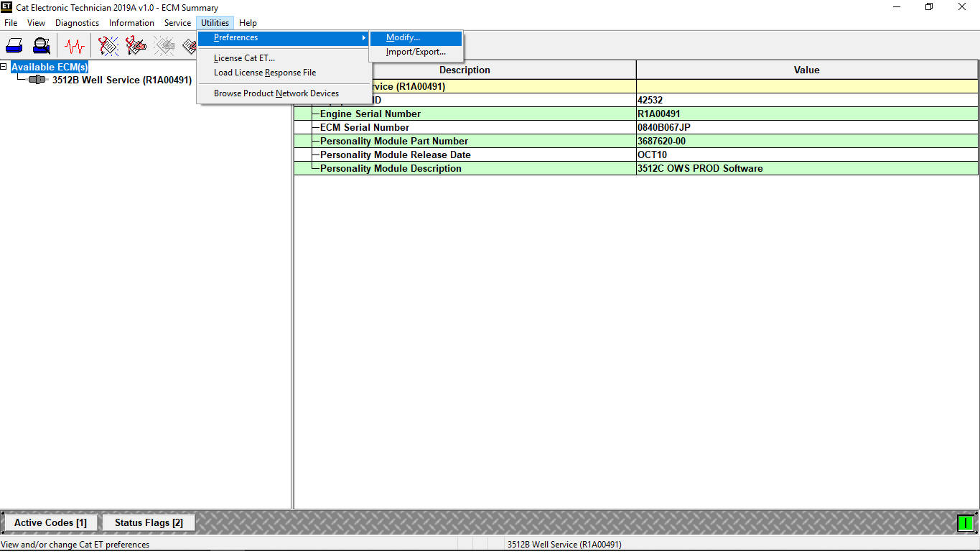Select Browse Product Network Devices entry
The height and width of the screenshot is (554, 980).
(x=284, y=93)
